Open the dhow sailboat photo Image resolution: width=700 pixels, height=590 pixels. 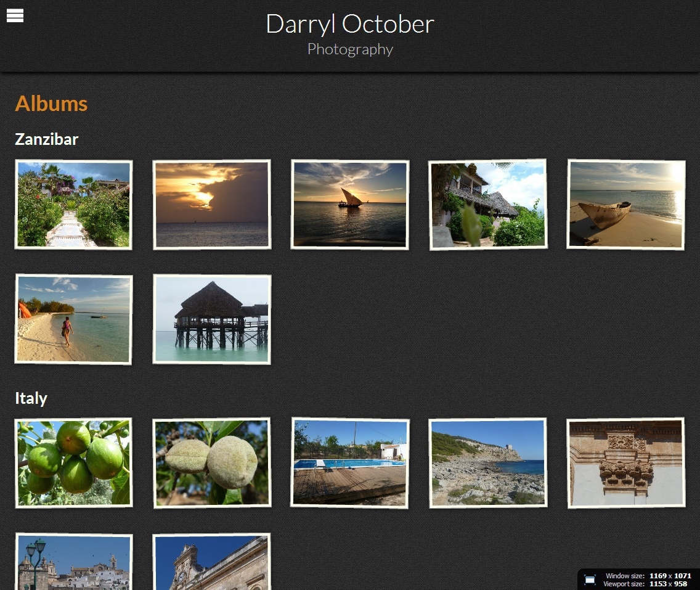[x=349, y=204]
